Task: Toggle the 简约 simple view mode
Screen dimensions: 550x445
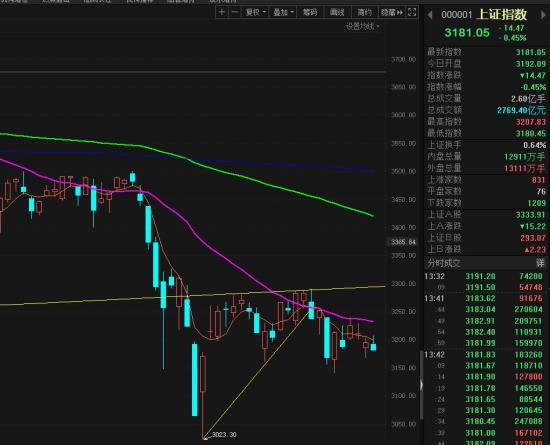Action: pos(364,12)
